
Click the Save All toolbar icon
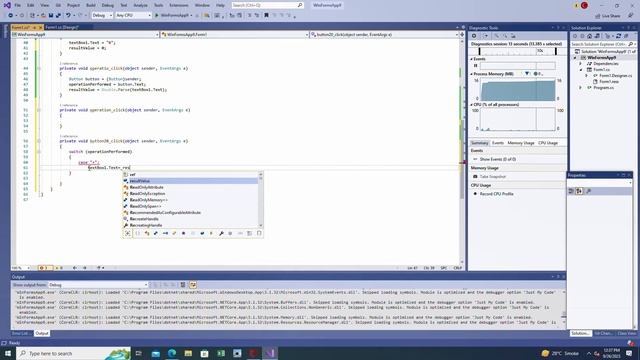click(x=58, y=16)
